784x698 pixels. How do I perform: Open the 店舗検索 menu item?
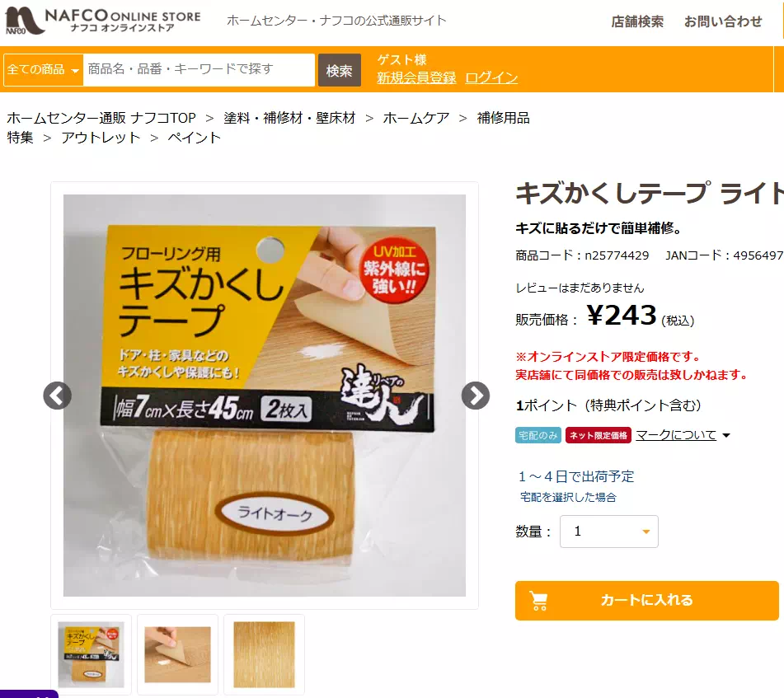637,21
